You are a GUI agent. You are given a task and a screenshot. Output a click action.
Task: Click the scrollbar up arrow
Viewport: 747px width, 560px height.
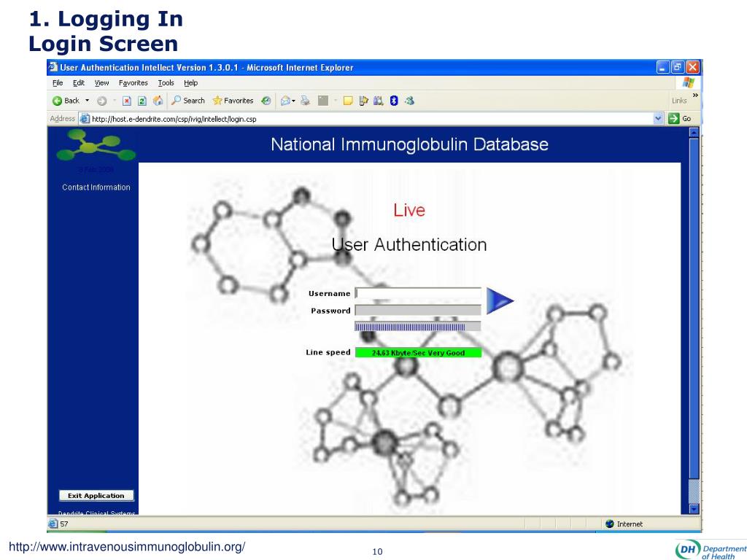coord(694,133)
